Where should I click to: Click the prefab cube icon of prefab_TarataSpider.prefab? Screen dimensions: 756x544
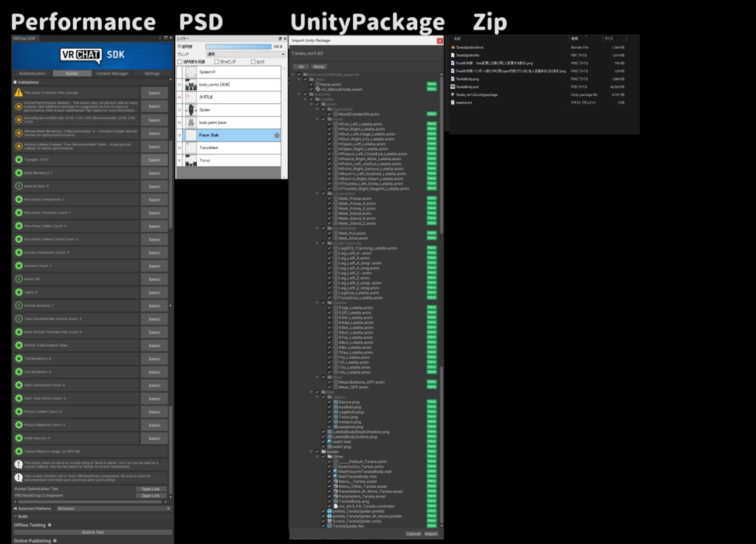pyautogui.click(x=329, y=511)
